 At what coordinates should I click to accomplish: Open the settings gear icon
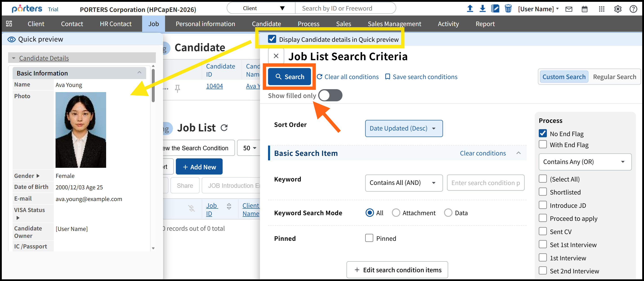pos(617,9)
